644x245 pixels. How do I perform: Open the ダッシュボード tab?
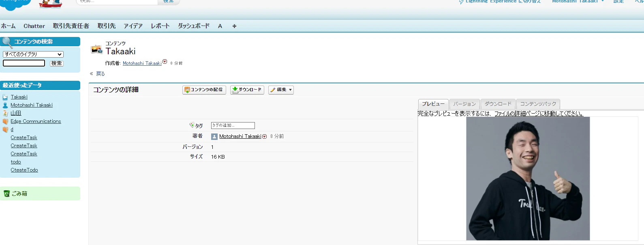[194, 26]
